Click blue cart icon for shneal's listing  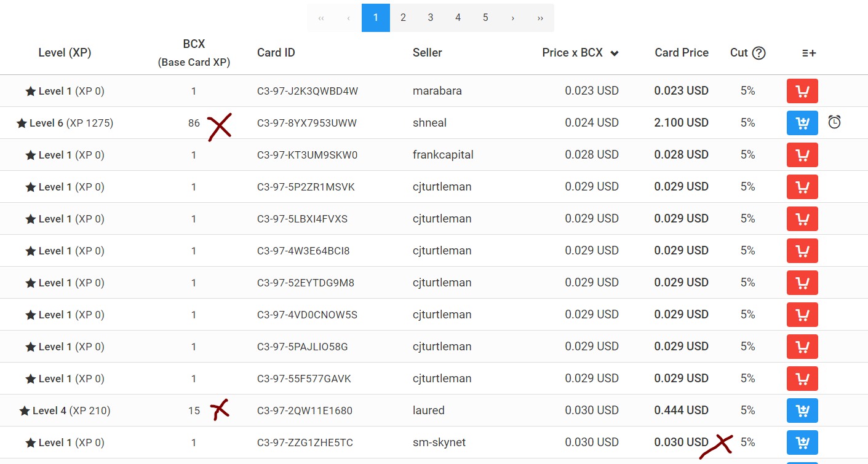(802, 123)
